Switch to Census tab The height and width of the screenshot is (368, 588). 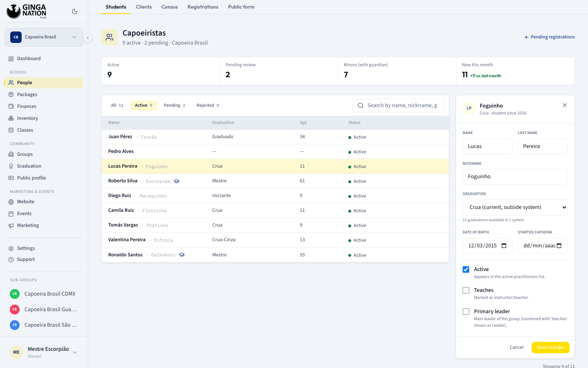tap(170, 7)
